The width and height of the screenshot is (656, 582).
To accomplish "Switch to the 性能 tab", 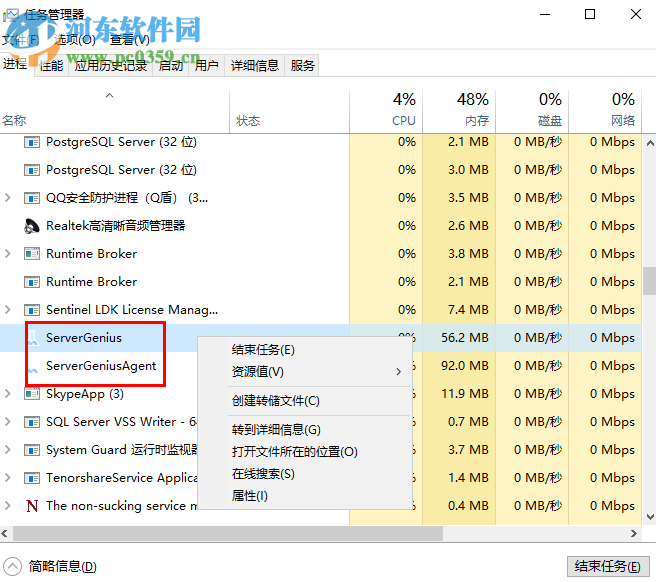I will 51,66.
